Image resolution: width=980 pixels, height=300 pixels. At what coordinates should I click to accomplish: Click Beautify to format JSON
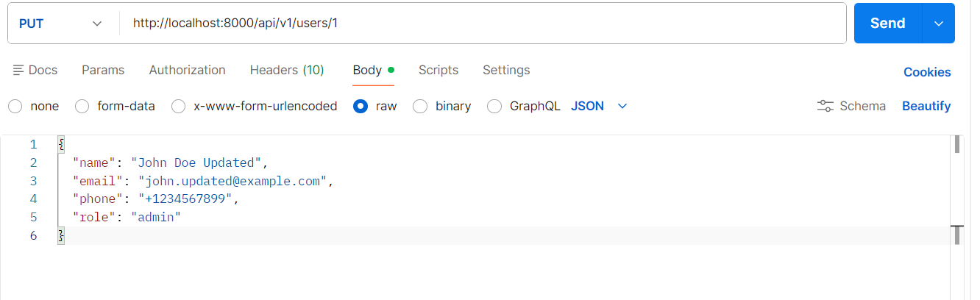[x=926, y=106]
